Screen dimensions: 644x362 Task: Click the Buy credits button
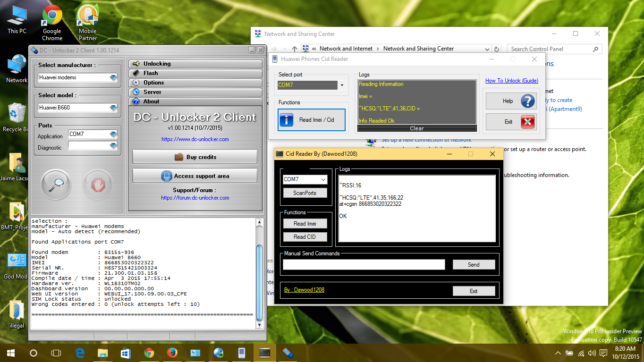pos(195,157)
